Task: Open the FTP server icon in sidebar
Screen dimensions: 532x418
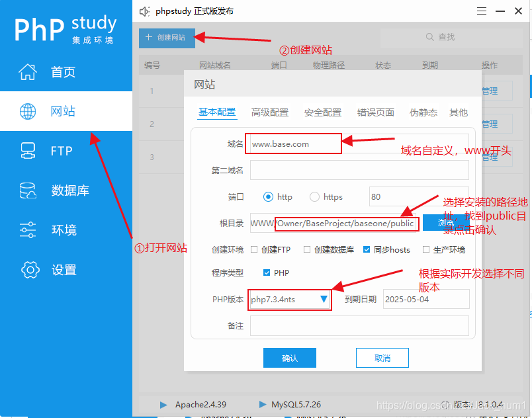Action: point(28,151)
